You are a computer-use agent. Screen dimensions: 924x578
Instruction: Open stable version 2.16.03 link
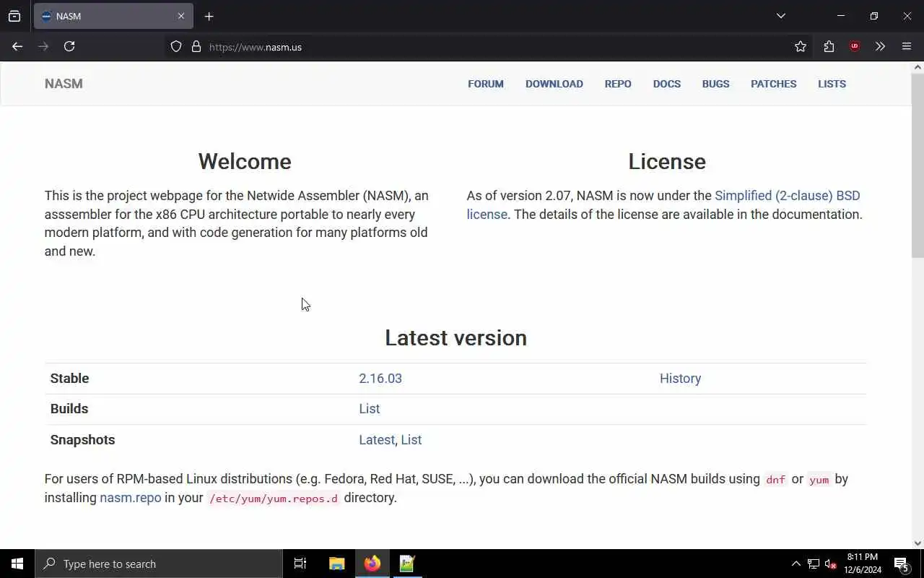pos(380,379)
